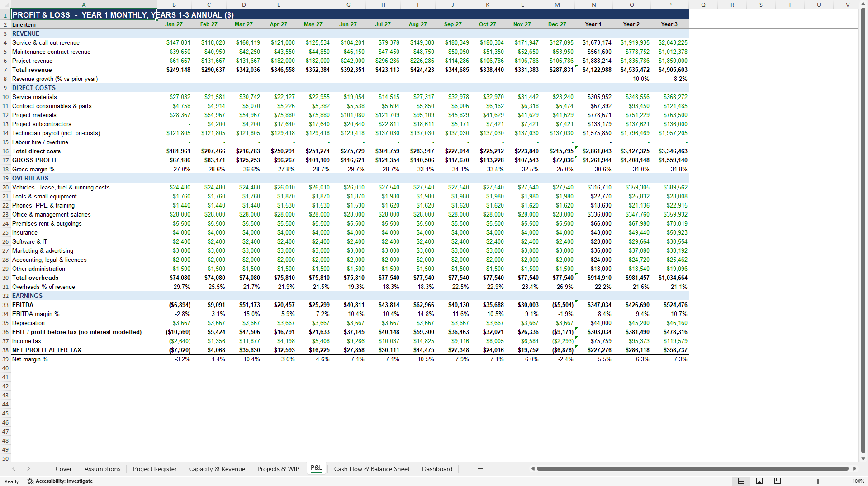
Task: Open the Assumptions sheet tab
Action: point(102,469)
